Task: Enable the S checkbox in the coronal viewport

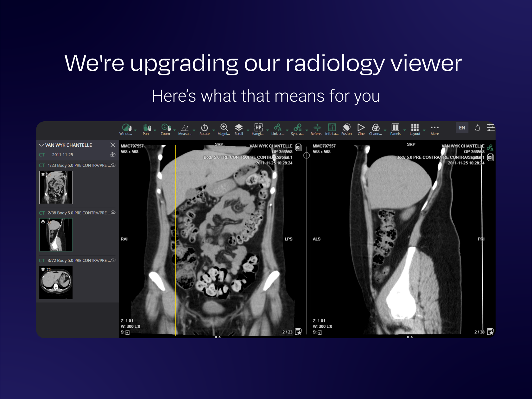Action: click(x=127, y=332)
